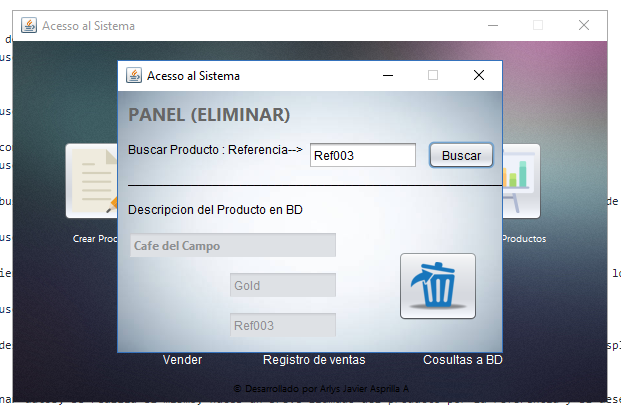621x416 pixels.
Task: Click the Desarrollado por Arlys Javier footer
Action: coord(321,389)
